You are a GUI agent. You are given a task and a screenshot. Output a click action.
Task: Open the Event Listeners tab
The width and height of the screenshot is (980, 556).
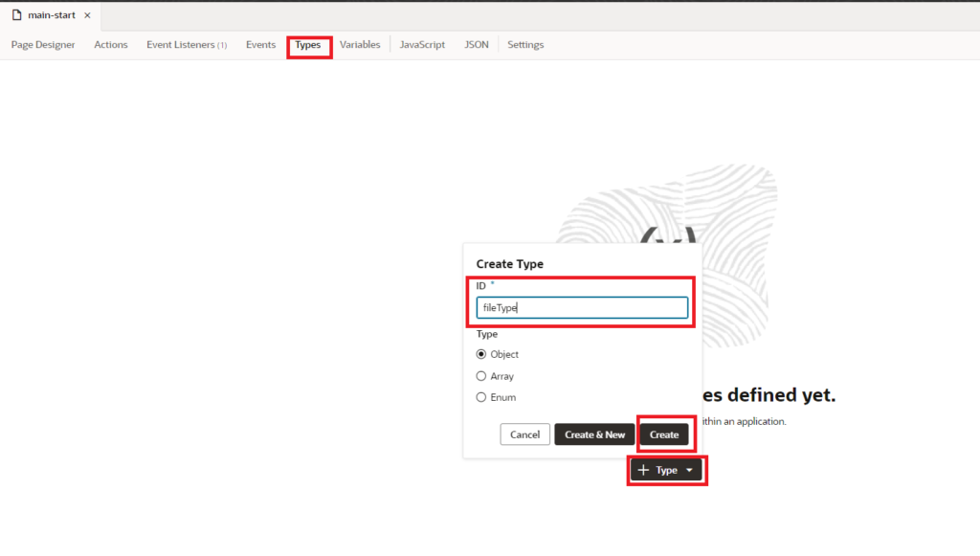click(186, 44)
